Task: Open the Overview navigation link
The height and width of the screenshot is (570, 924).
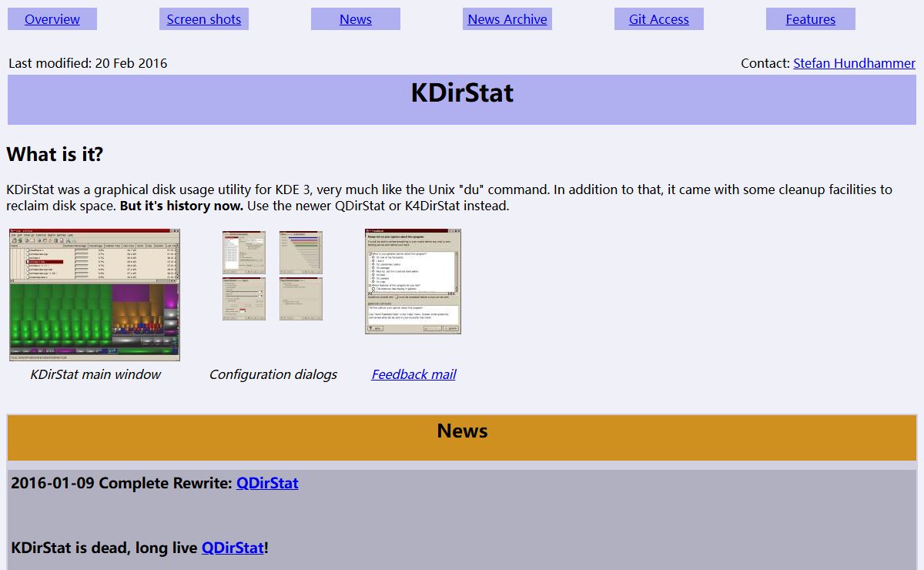Action: point(52,19)
